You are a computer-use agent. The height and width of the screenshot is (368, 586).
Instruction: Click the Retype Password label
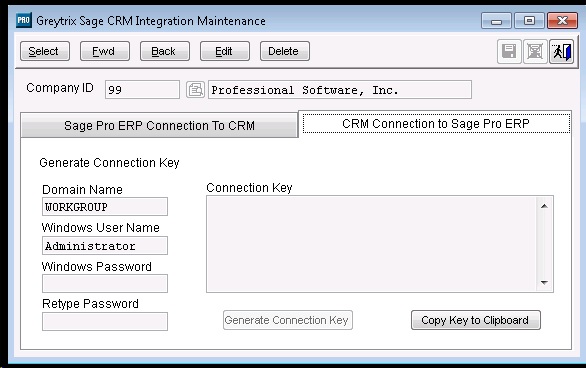coord(90,304)
